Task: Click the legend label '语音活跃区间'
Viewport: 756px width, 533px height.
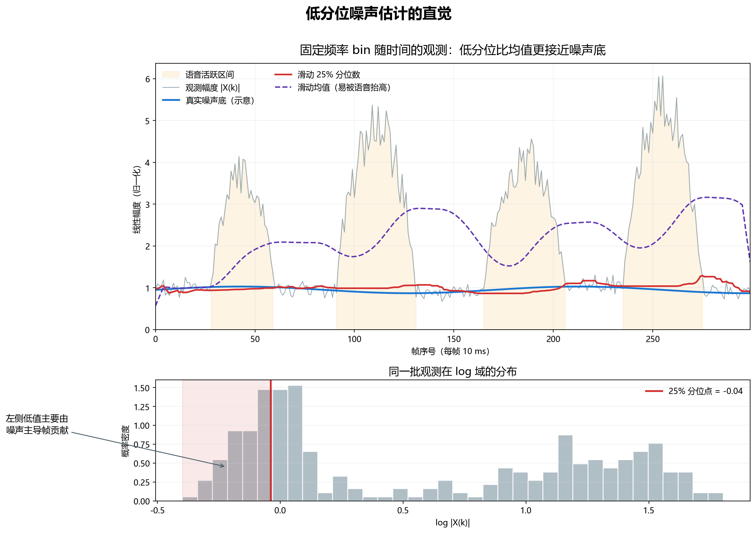Action: (210, 75)
